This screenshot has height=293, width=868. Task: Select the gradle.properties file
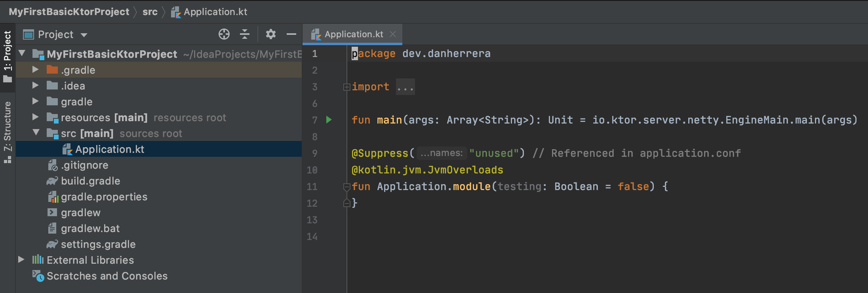(x=104, y=197)
